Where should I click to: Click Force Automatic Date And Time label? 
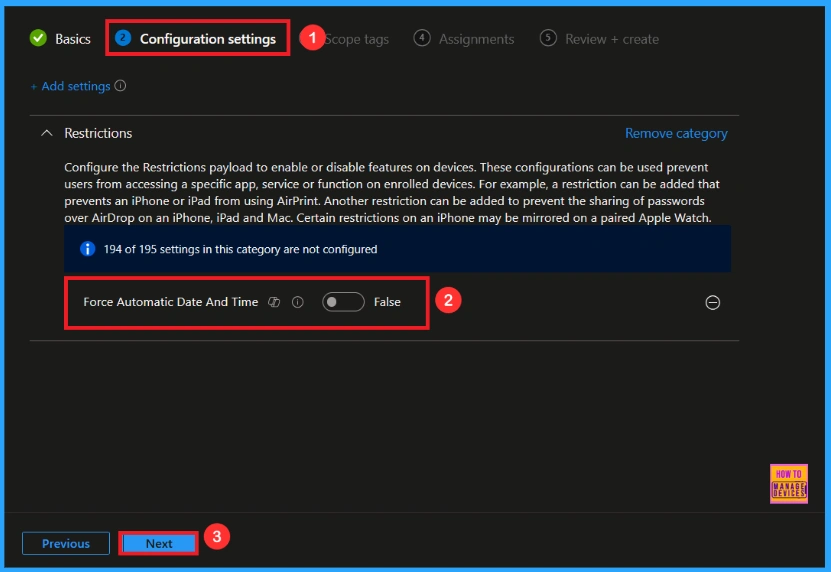coord(171,302)
